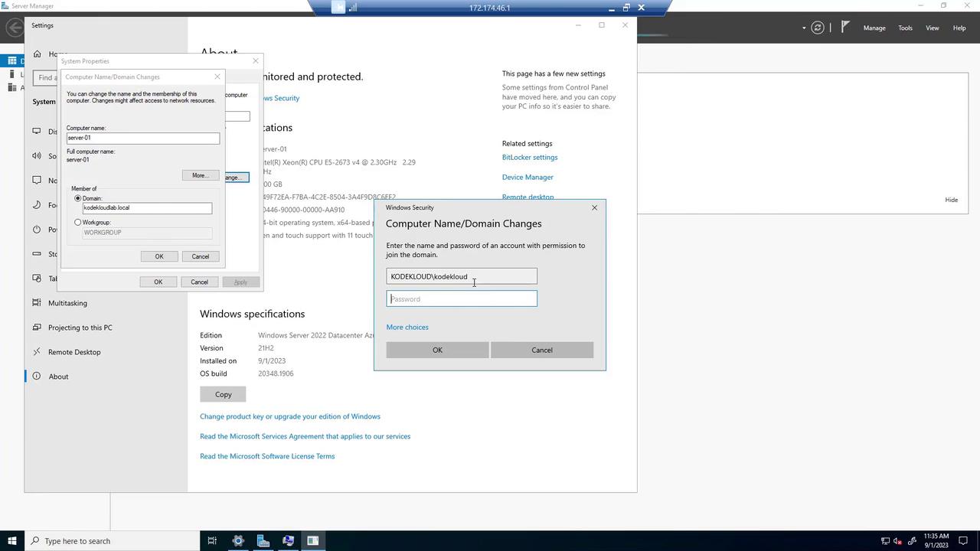
Task: Click Cancel in System Properties dialog
Action: (199, 282)
